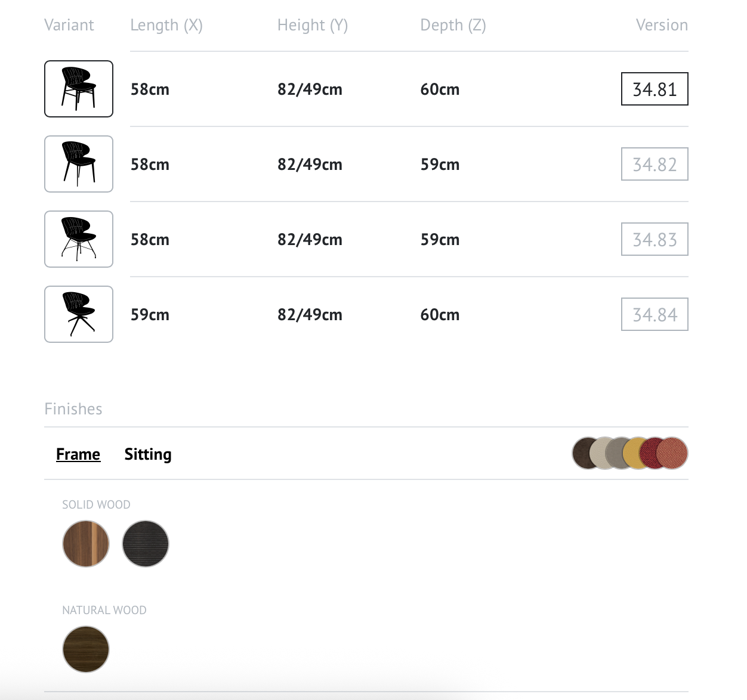Click the mustard yellow fabric swatch
The image size is (747, 700).
pyautogui.click(x=631, y=453)
